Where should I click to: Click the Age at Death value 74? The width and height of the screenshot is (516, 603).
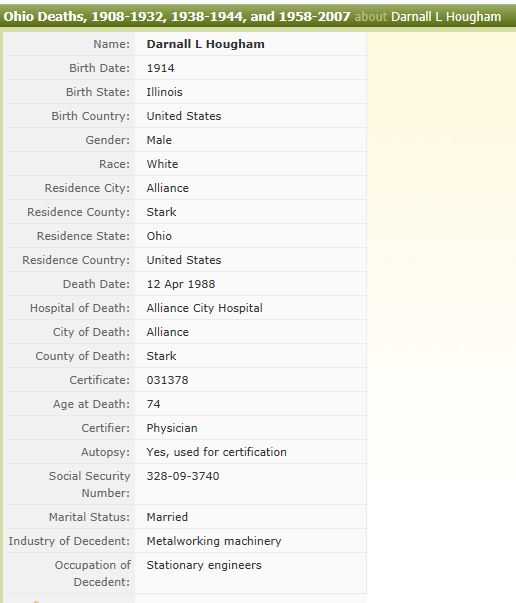pos(153,404)
